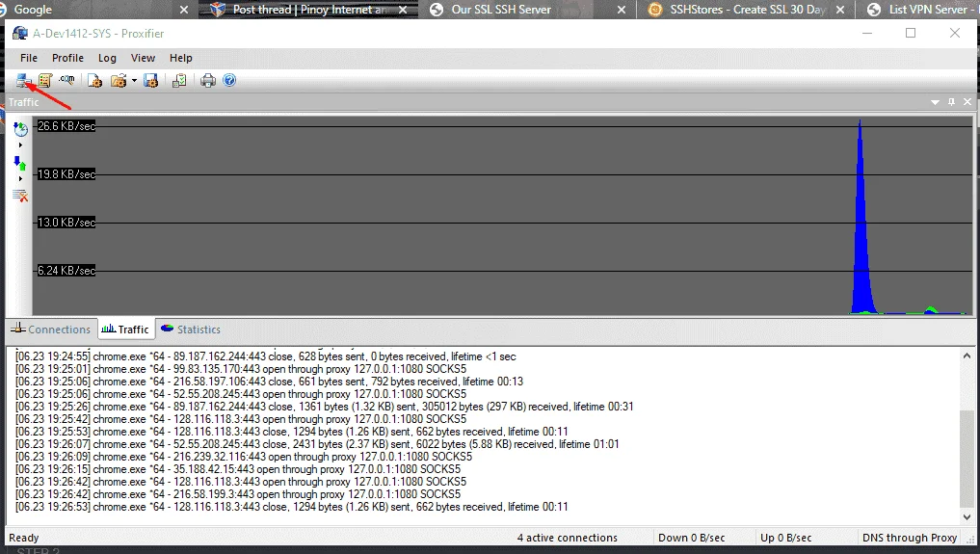980x554 pixels.
Task: Toggle auto-hide pin on Traffic pane
Action: pyautogui.click(x=951, y=102)
